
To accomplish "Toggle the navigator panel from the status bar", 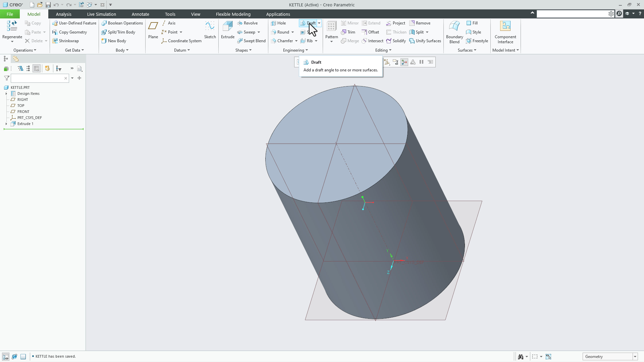I will pyautogui.click(x=5, y=356).
